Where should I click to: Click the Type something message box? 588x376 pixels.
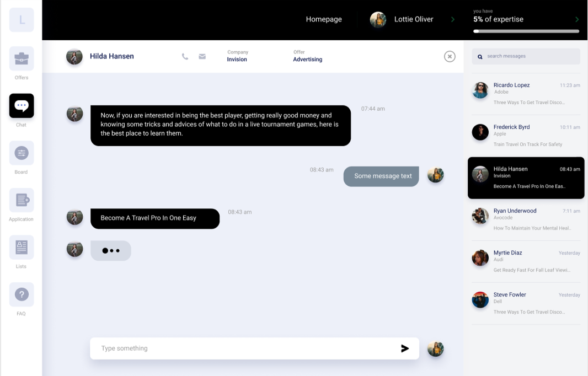tap(243, 348)
